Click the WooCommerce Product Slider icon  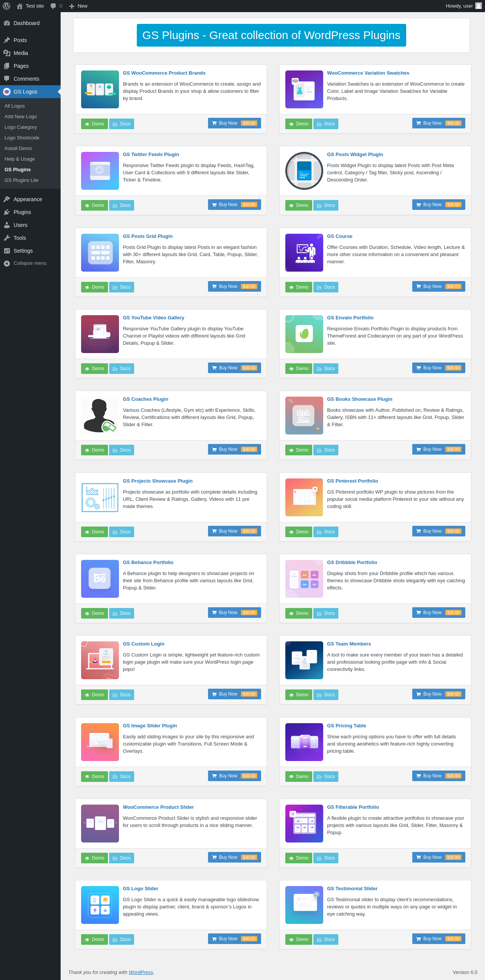pos(100,824)
